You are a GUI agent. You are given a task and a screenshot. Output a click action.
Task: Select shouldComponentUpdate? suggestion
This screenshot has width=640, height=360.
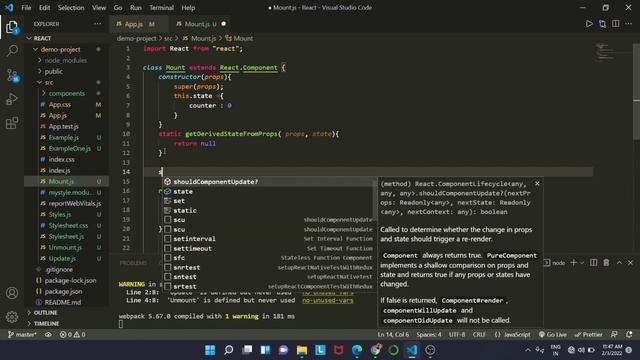268,182
